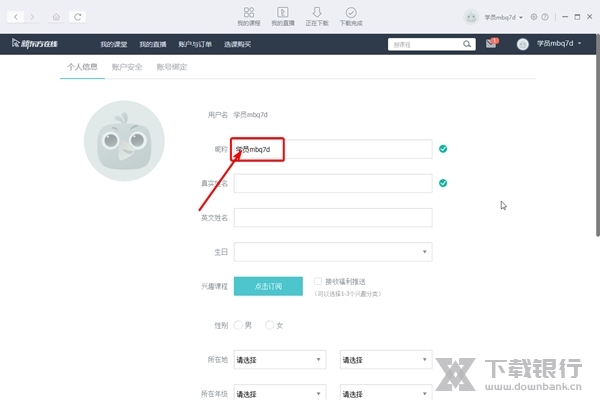Open the second 所在地 dropdown
This screenshot has width=600, height=400.
[x=386, y=359]
